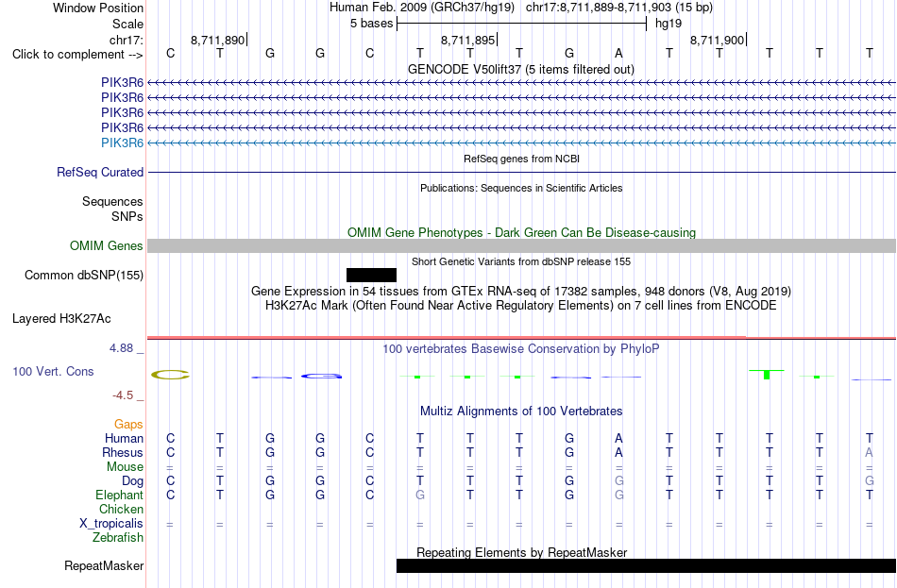Viewport: 897px width, 588px height.
Task: Click the Chicken species label
Action: [x=121, y=509]
